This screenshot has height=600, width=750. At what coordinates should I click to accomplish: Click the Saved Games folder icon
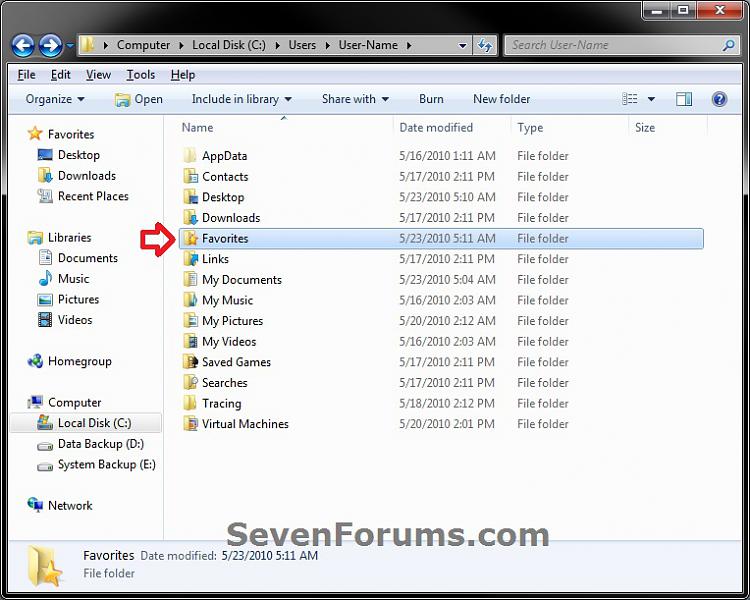(190, 362)
